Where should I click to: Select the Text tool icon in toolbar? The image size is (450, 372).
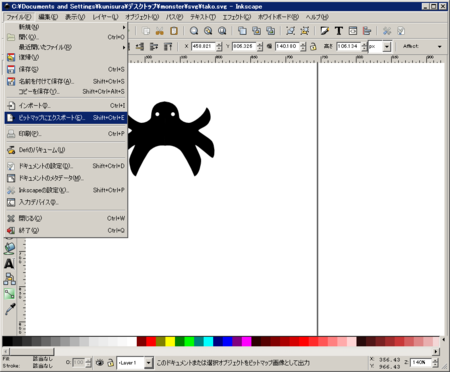(339, 31)
